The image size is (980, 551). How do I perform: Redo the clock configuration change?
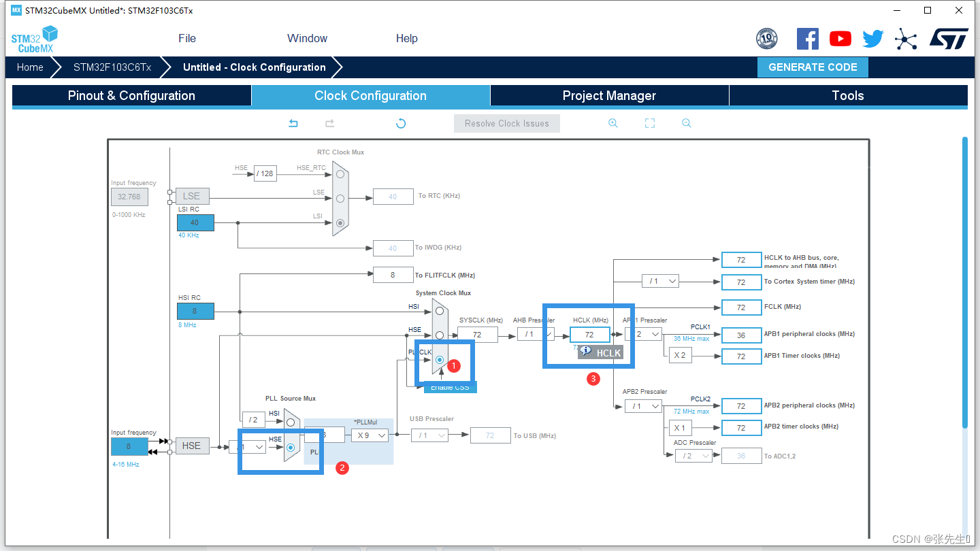pyautogui.click(x=329, y=123)
